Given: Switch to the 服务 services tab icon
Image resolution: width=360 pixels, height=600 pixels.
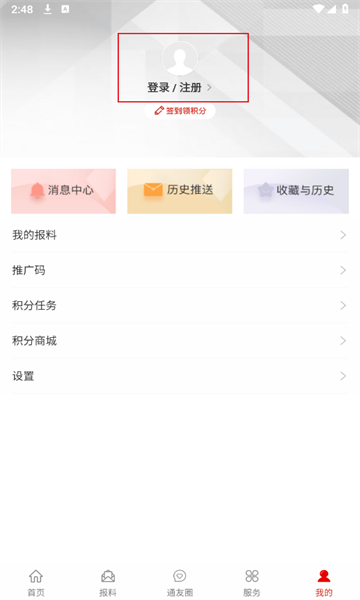Looking at the screenshot, I should [x=252, y=576].
